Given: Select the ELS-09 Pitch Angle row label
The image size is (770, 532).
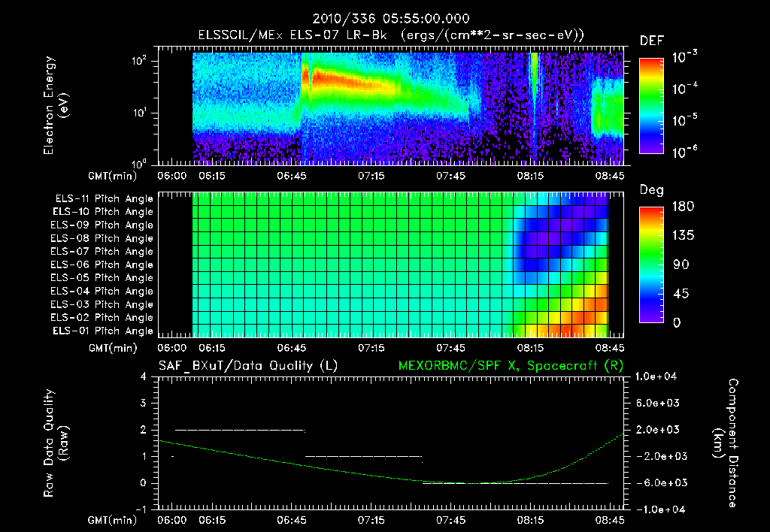Looking at the screenshot, I should 102,225.
